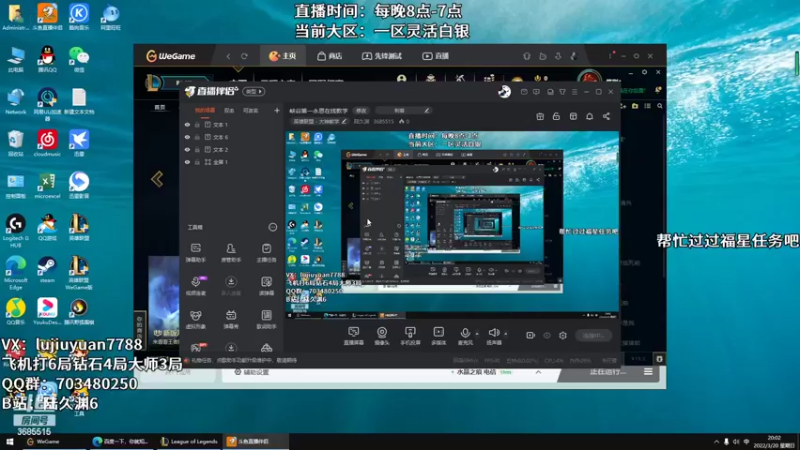Click the WeGame back arrow

tap(228, 56)
